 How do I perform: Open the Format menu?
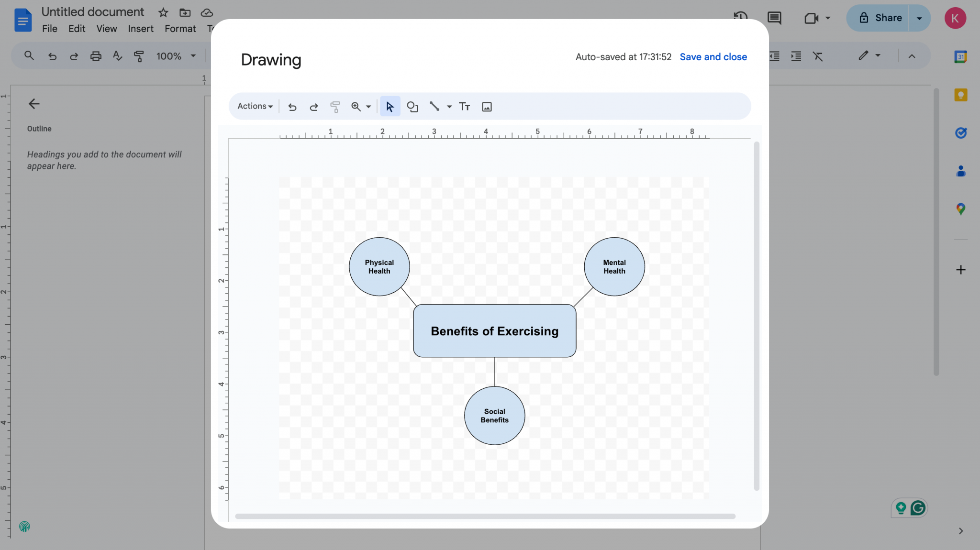[179, 29]
